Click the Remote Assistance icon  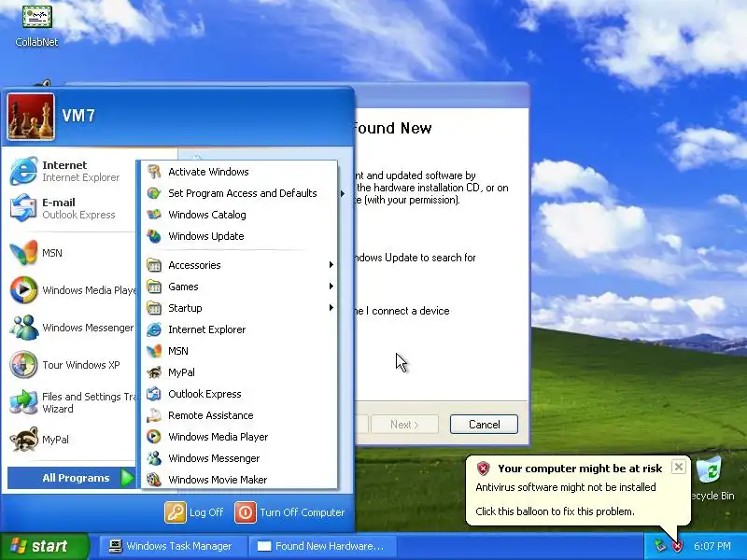154,415
